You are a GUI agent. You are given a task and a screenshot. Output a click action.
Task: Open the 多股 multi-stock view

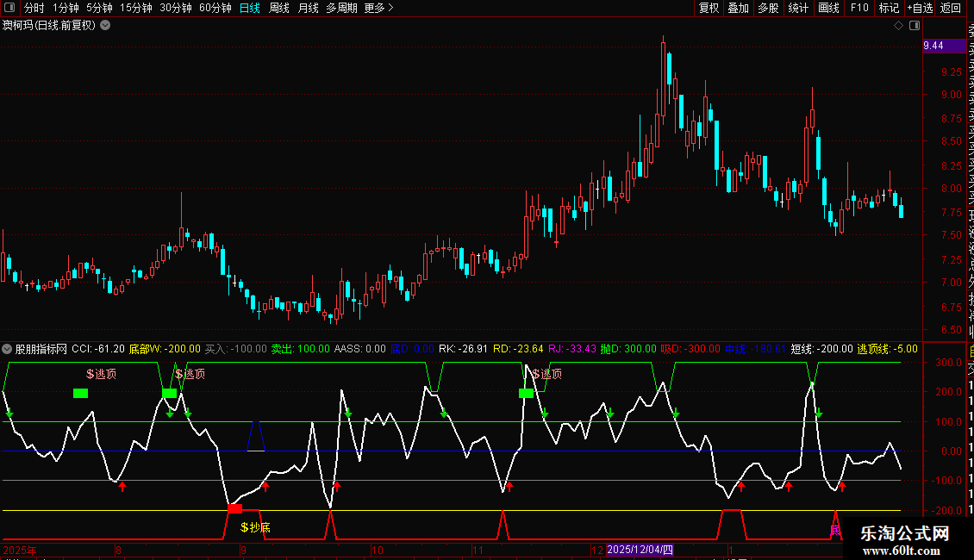[x=768, y=8]
